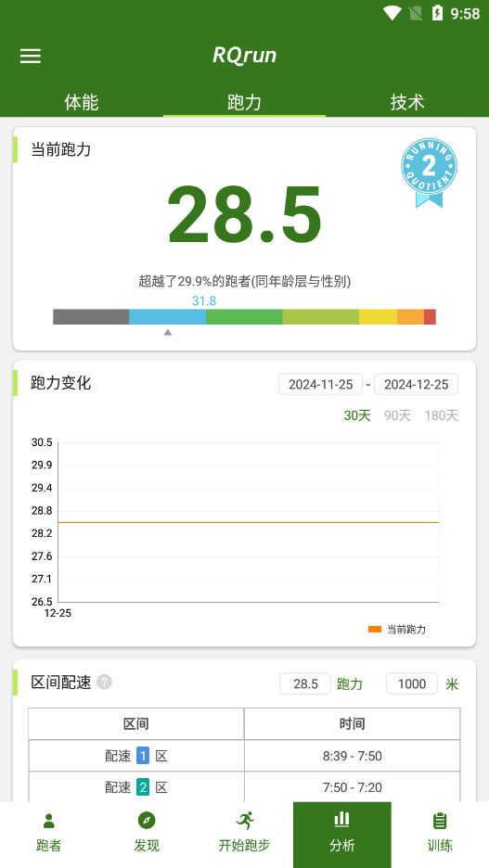Open the end date picker 2024-12-25
489x868 pixels.
tap(416, 385)
